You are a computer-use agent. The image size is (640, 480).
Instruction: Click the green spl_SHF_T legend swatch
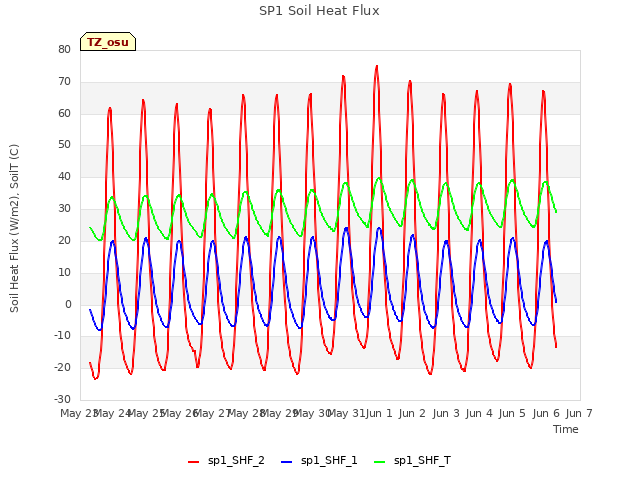[380, 462]
